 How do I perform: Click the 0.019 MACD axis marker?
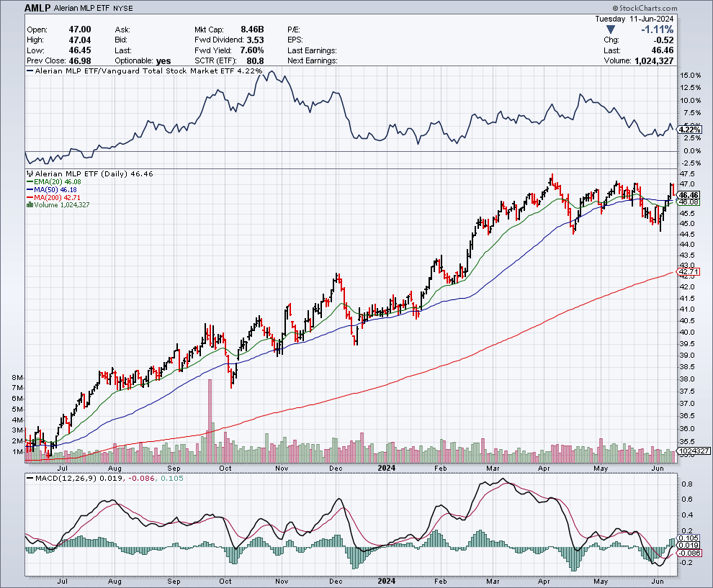click(689, 546)
